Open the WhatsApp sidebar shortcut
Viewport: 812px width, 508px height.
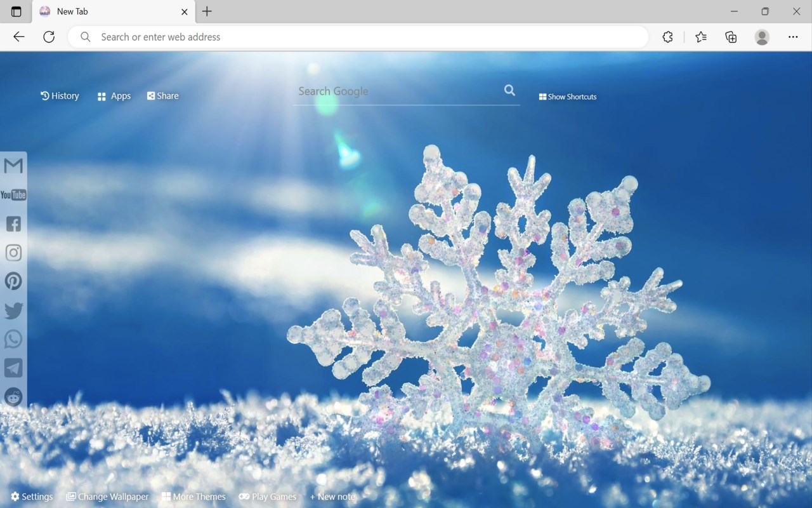(x=13, y=339)
